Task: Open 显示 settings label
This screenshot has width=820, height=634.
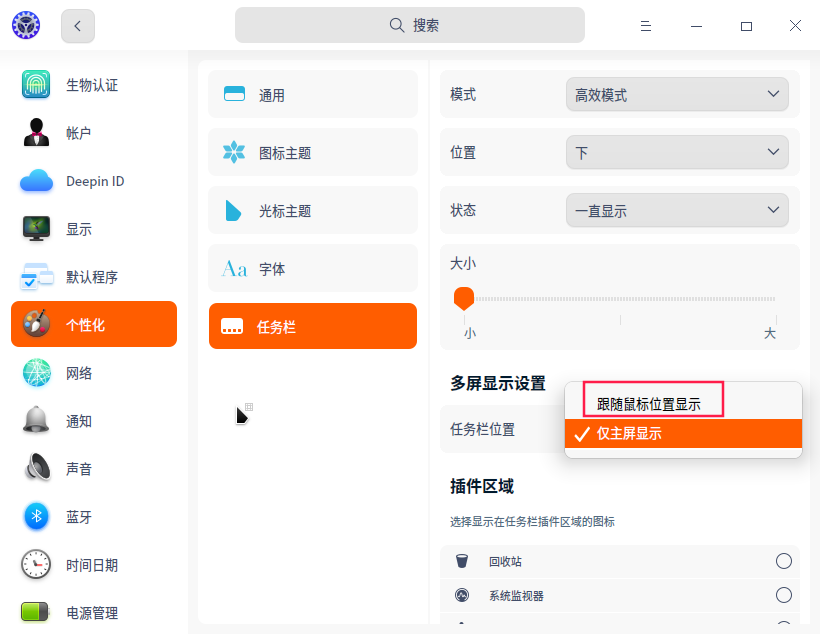Action: pos(78,229)
